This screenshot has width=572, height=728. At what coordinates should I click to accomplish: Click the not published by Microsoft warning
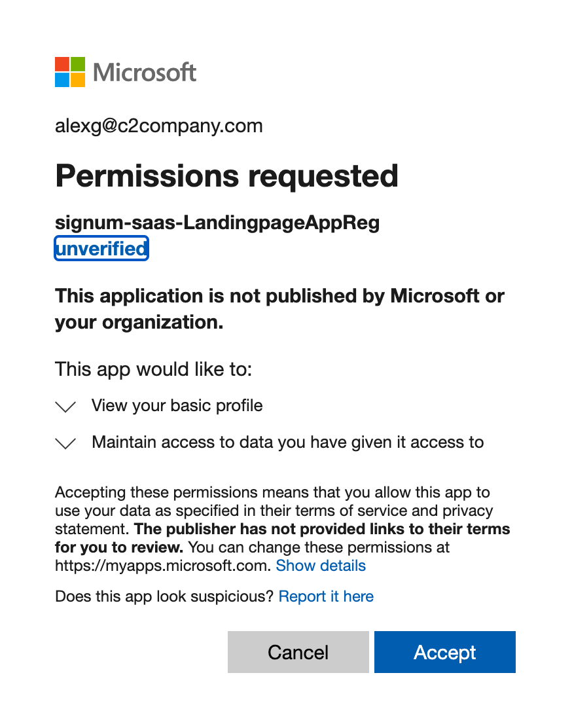click(x=279, y=309)
